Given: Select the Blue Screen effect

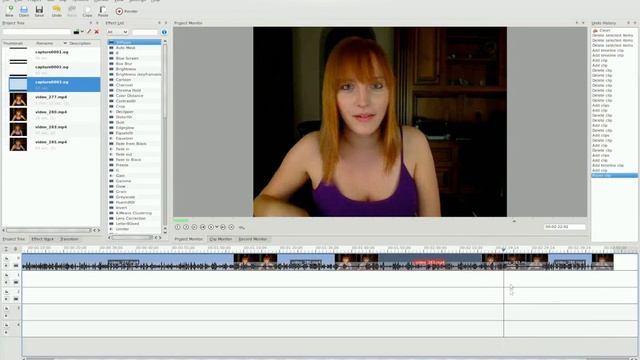Looking at the screenshot, I should pos(127,58).
